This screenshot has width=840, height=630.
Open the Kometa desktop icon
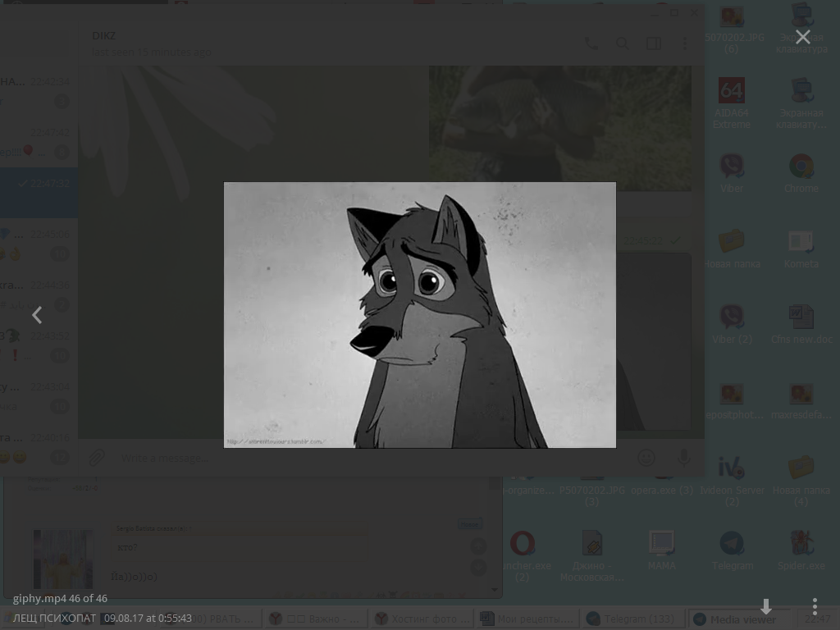coord(801,249)
